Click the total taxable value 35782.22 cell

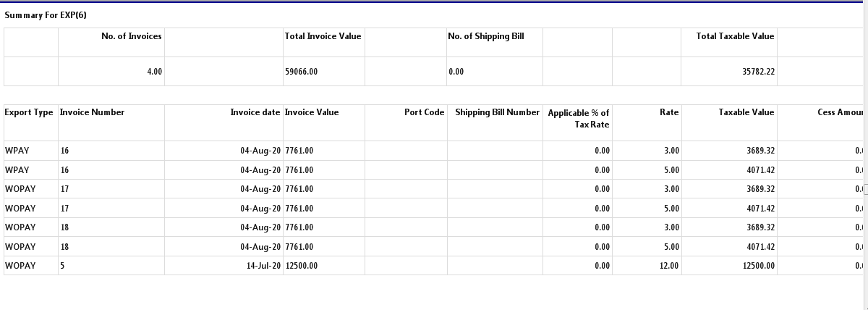point(758,72)
